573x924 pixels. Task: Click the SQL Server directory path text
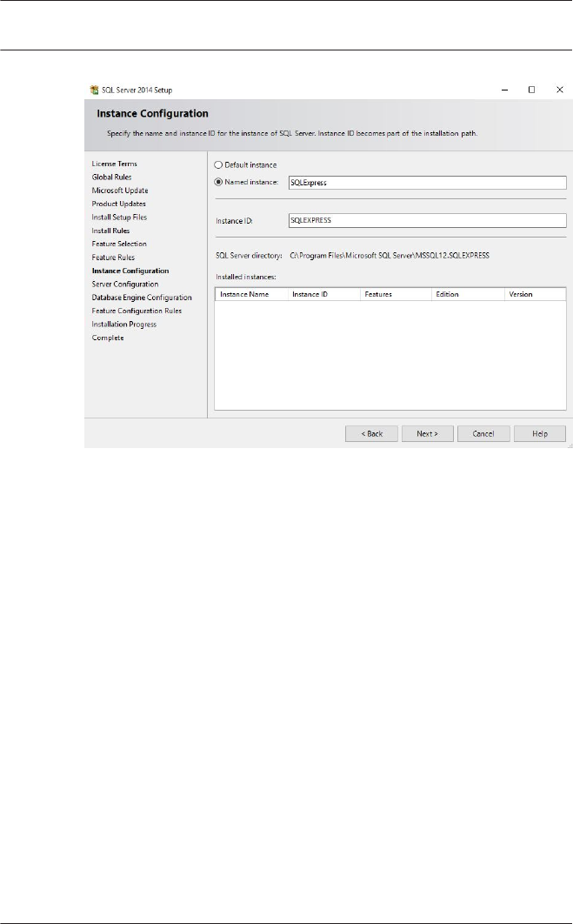coord(390,256)
